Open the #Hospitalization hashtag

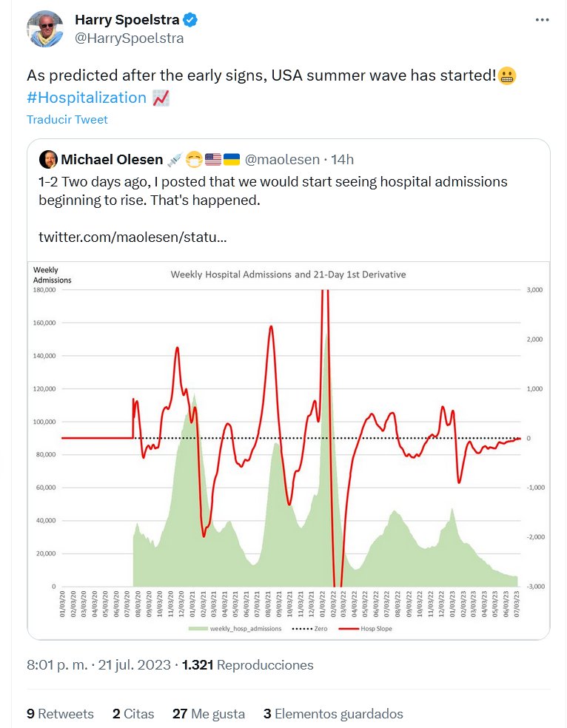(x=87, y=98)
